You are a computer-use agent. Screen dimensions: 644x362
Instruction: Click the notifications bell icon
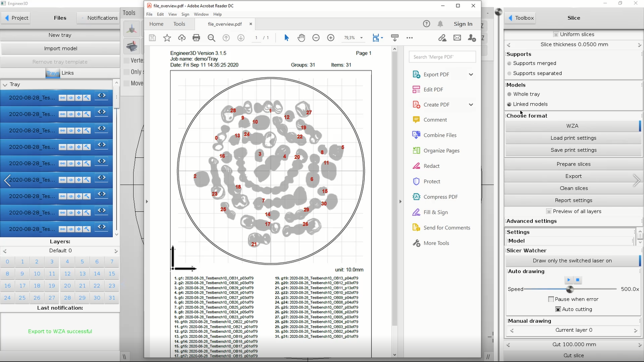coord(440,24)
